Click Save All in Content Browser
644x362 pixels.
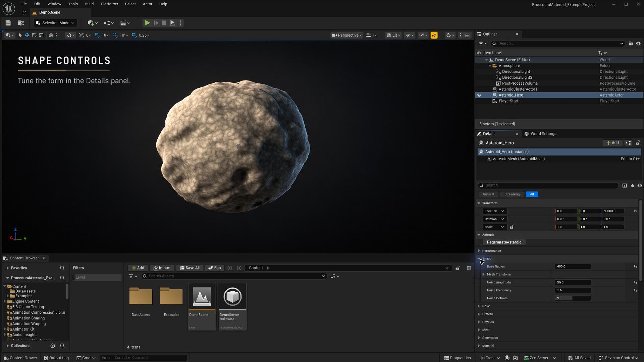point(190,268)
